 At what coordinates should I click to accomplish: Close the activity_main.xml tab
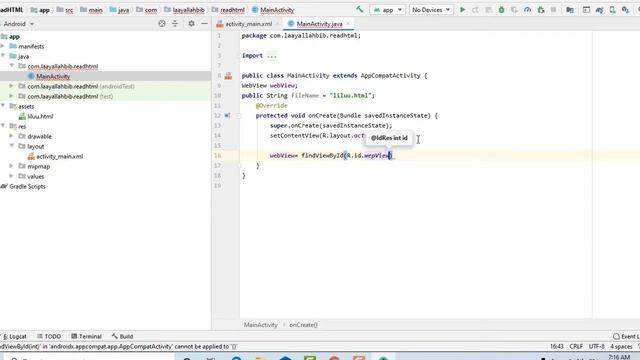click(x=278, y=24)
